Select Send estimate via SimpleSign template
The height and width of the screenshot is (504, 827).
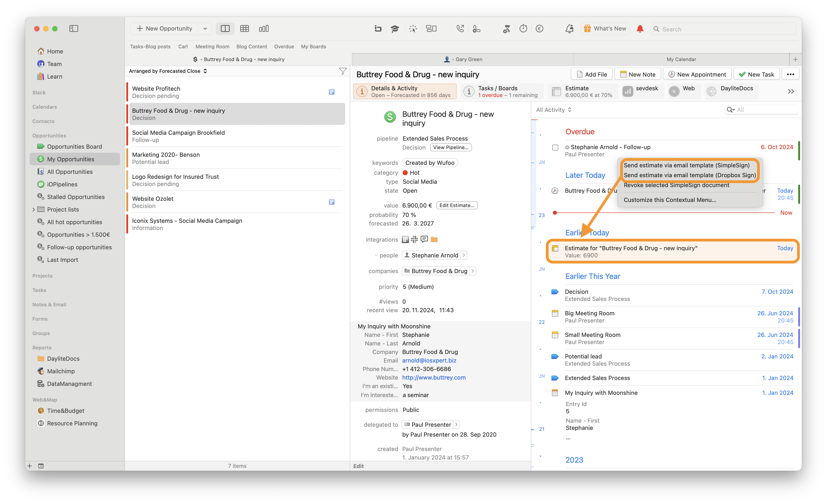coord(686,165)
